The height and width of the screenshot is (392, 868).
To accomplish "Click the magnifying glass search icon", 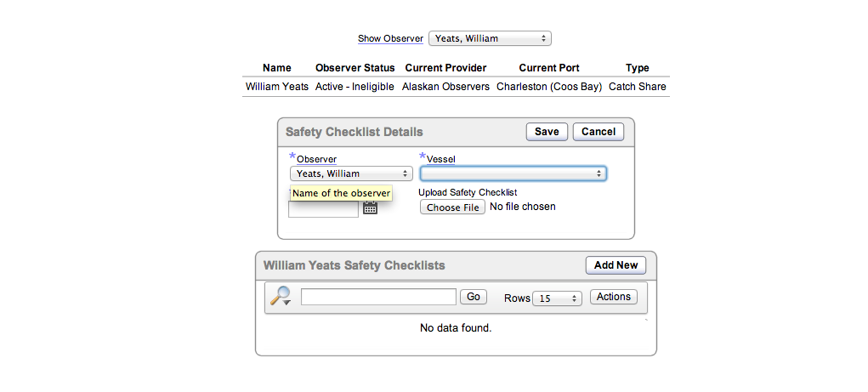I will tap(280, 297).
